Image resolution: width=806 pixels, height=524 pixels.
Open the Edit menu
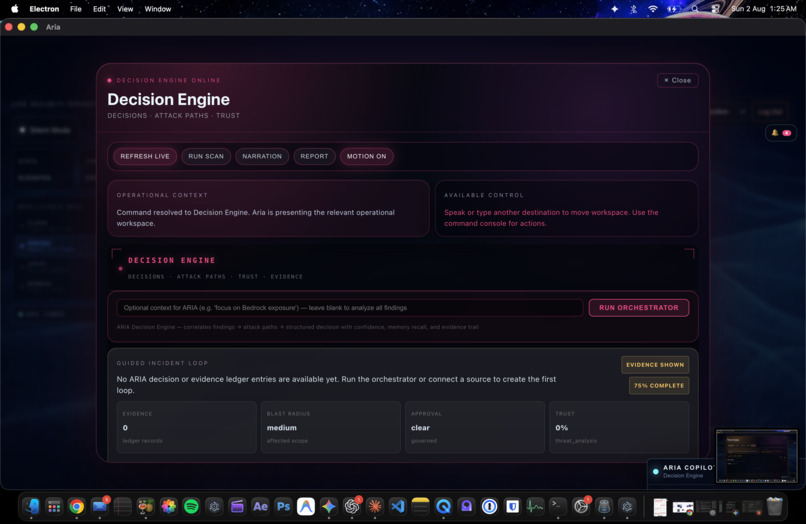(x=99, y=9)
